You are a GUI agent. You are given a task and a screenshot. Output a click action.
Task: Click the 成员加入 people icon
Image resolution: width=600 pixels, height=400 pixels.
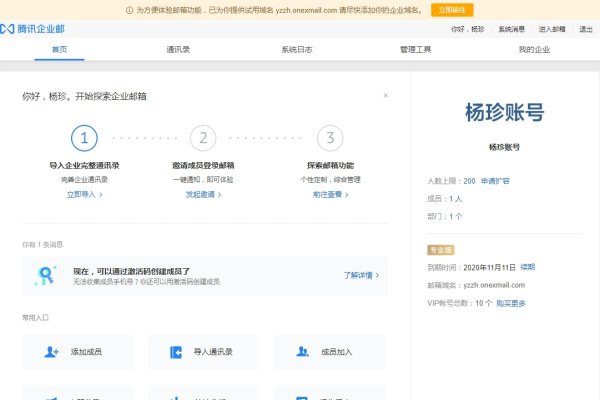coord(302,351)
